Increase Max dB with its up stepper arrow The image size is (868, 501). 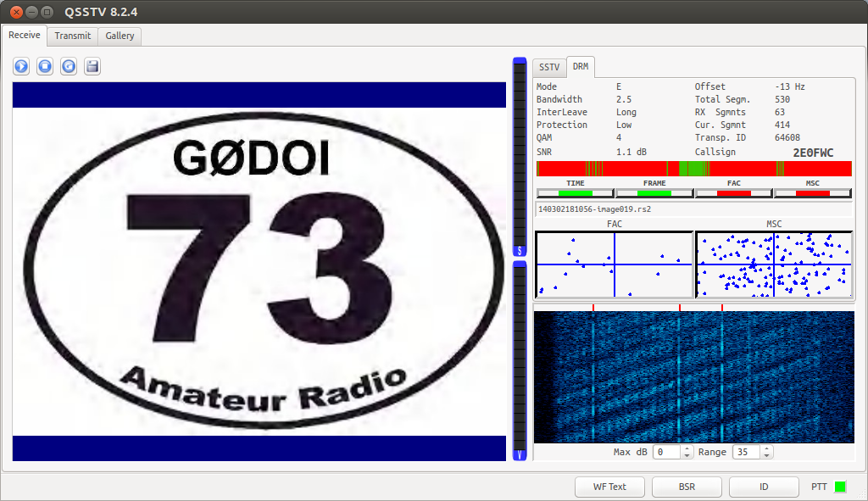pyautogui.click(x=687, y=448)
